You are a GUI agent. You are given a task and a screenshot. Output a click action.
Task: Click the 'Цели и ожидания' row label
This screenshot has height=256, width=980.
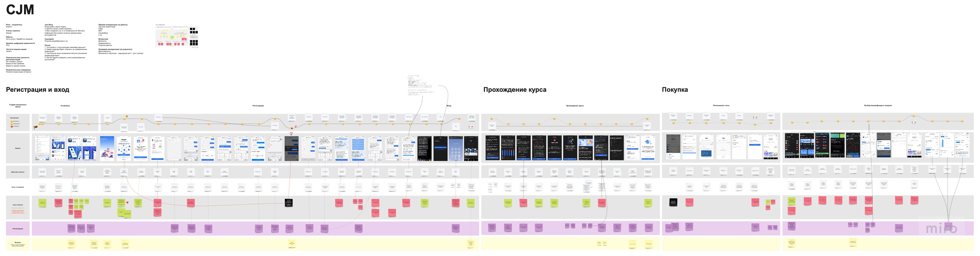pyautogui.click(x=18, y=187)
